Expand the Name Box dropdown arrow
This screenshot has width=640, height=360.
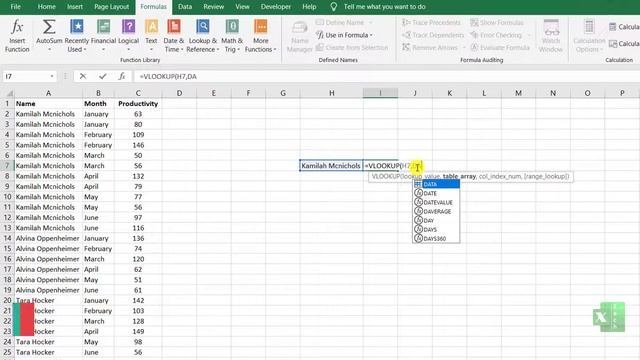[x=52, y=76]
